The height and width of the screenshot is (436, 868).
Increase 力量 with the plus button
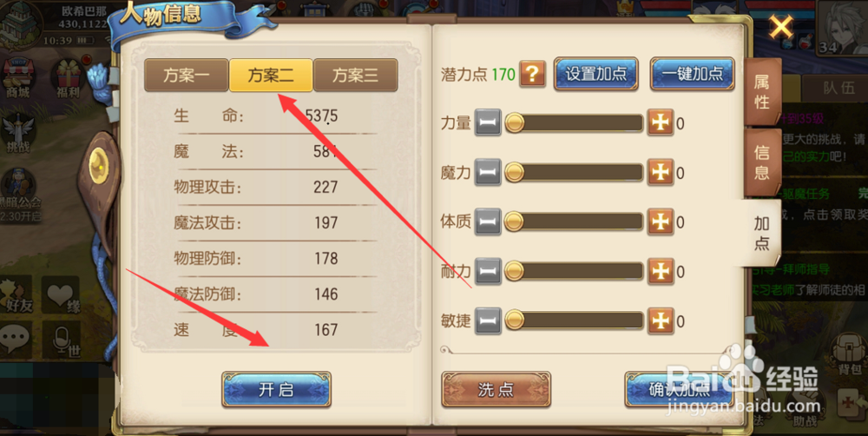click(x=661, y=122)
